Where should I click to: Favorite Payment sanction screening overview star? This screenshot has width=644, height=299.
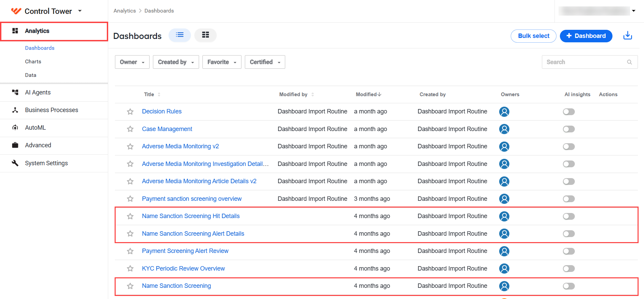click(130, 199)
